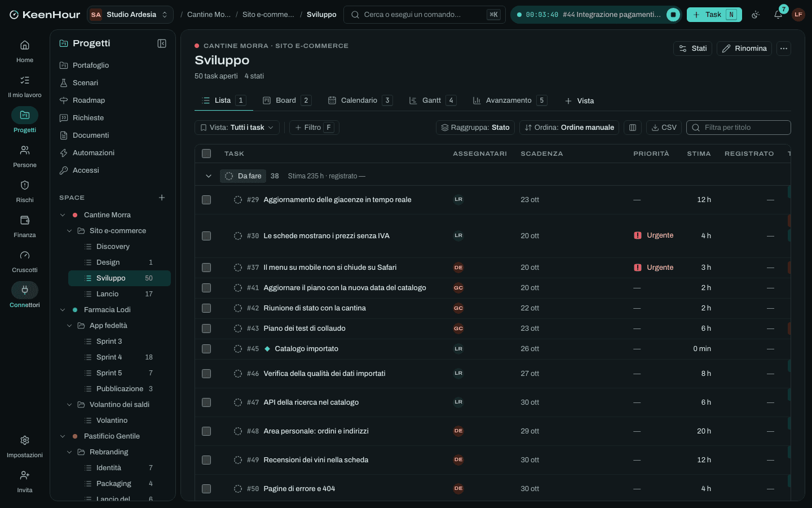Open Impostazioni gear
The width and height of the screenshot is (812, 508).
(25, 440)
